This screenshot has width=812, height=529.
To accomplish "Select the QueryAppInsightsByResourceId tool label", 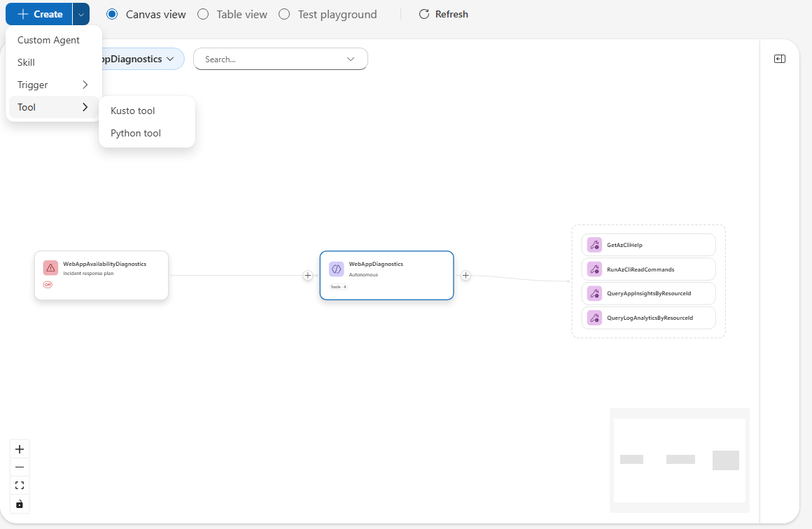I will (649, 293).
